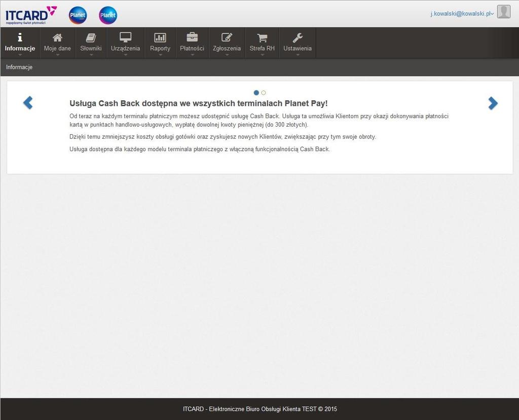Click the Strefa RH cart icon
Viewport: 519px width, 420px height.
tap(262, 37)
